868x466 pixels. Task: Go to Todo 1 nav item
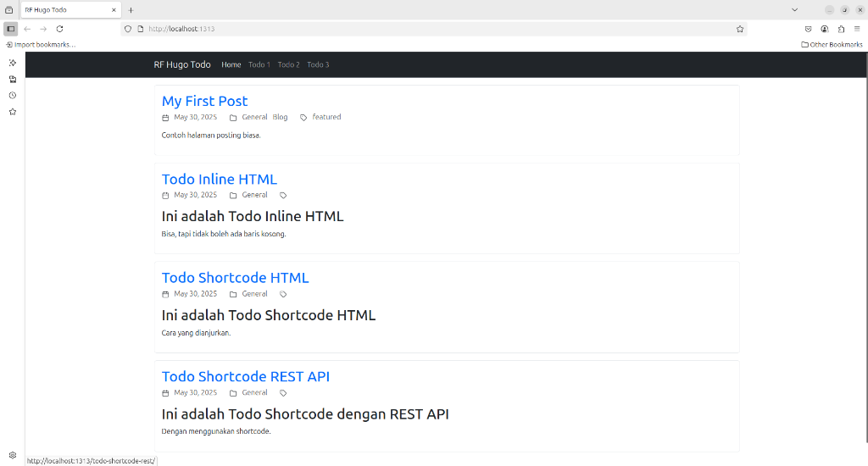click(x=259, y=64)
